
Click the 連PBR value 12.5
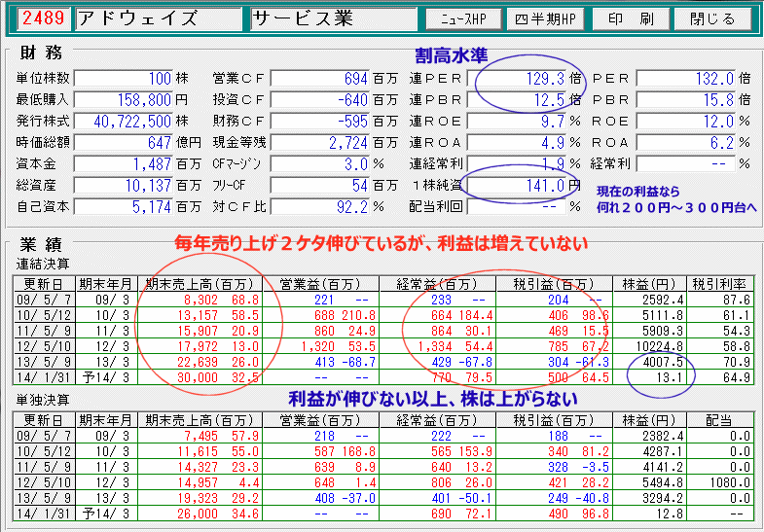click(517, 100)
